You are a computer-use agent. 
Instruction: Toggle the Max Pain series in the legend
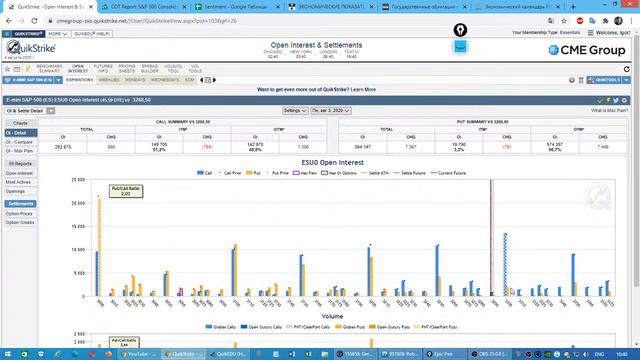(305, 173)
